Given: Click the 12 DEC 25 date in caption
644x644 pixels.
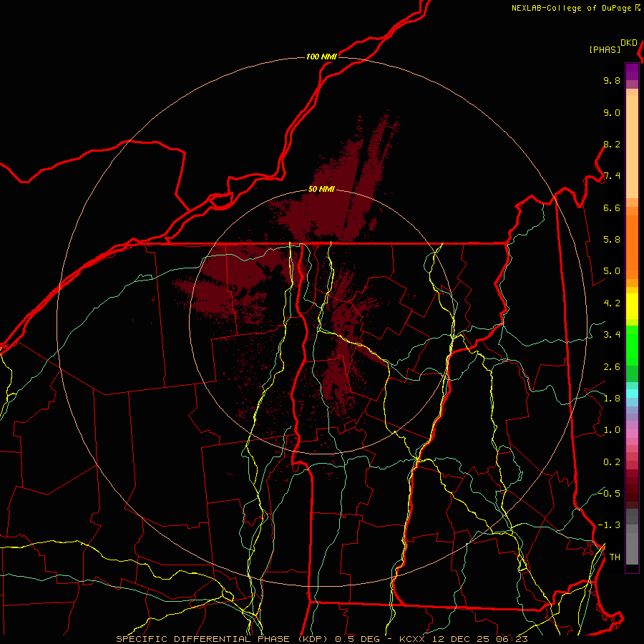Looking at the screenshot, I should 462,639.
